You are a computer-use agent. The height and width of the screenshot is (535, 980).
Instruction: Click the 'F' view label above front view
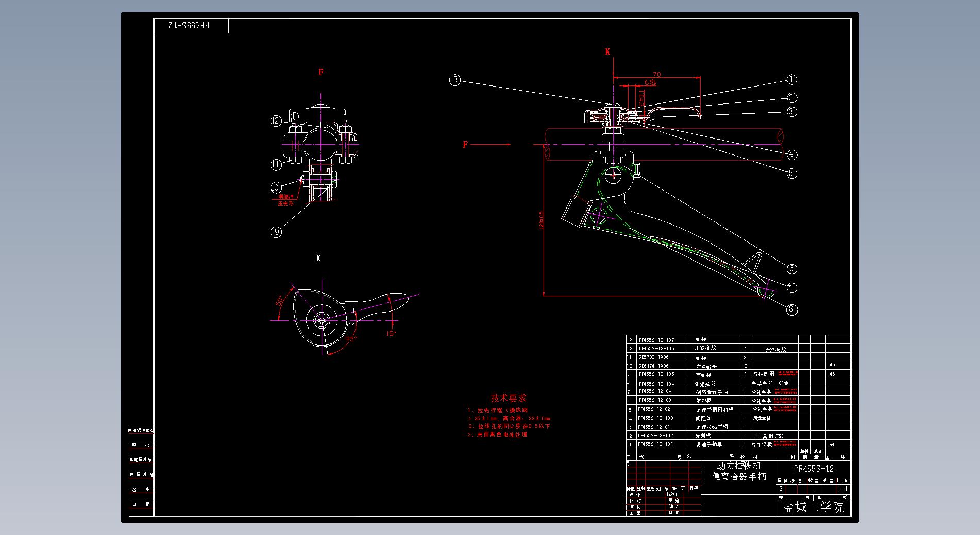tap(321, 72)
